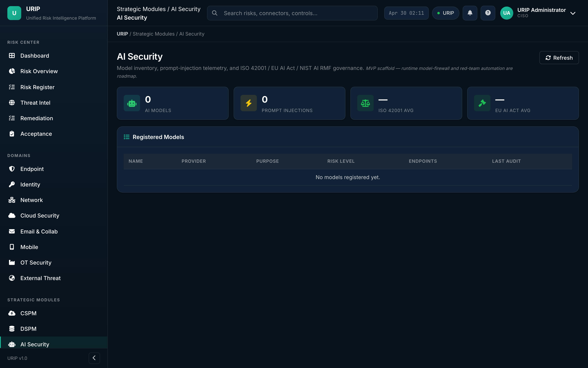Open Cloud Security from the sidebar
The image size is (588, 368).
[54, 215]
